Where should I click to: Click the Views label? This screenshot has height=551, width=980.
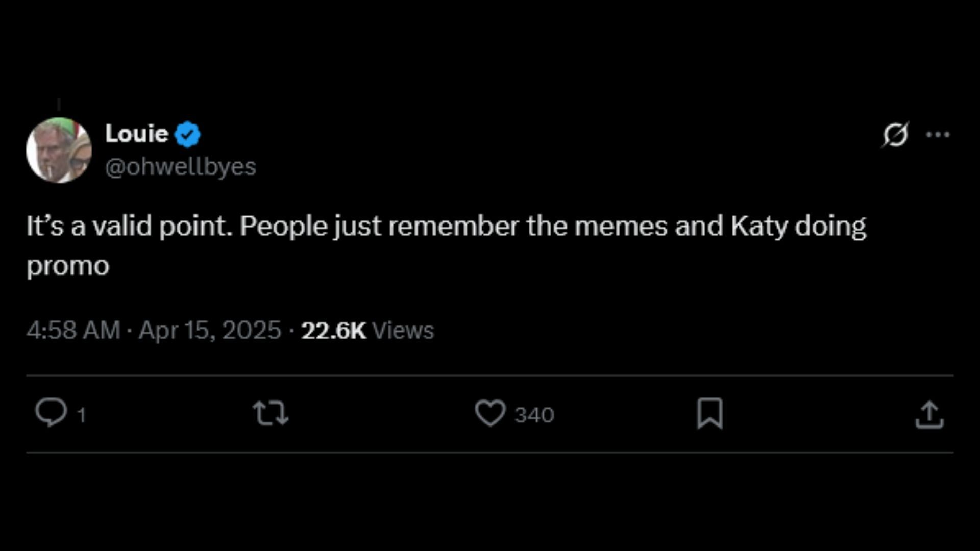pos(403,330)
